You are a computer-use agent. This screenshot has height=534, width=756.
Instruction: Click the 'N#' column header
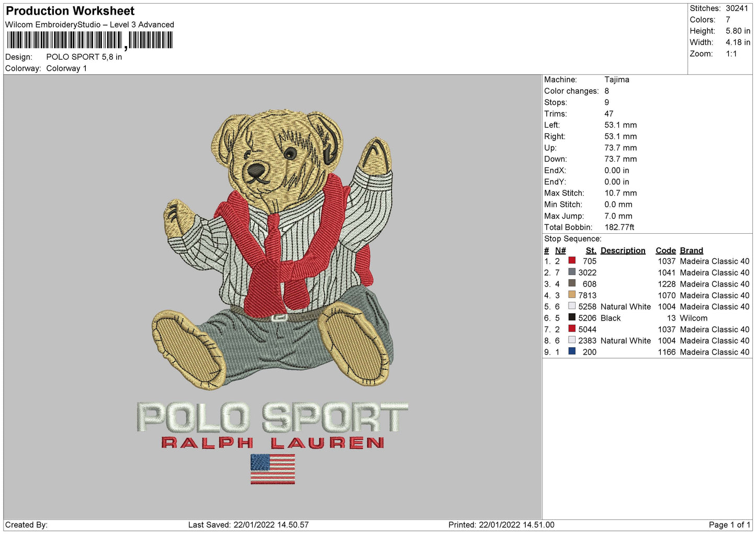[560, 251]
